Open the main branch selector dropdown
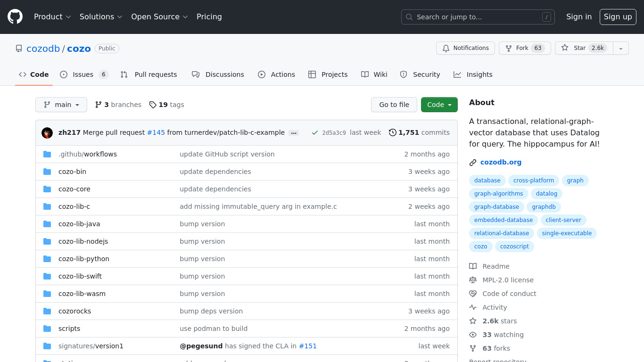This screenshot has height=362, width=644. (61, 105)
